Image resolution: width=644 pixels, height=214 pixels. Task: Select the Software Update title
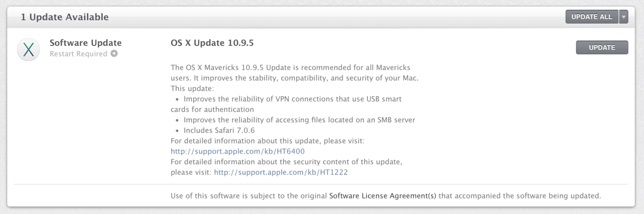[x=86, y=43]
